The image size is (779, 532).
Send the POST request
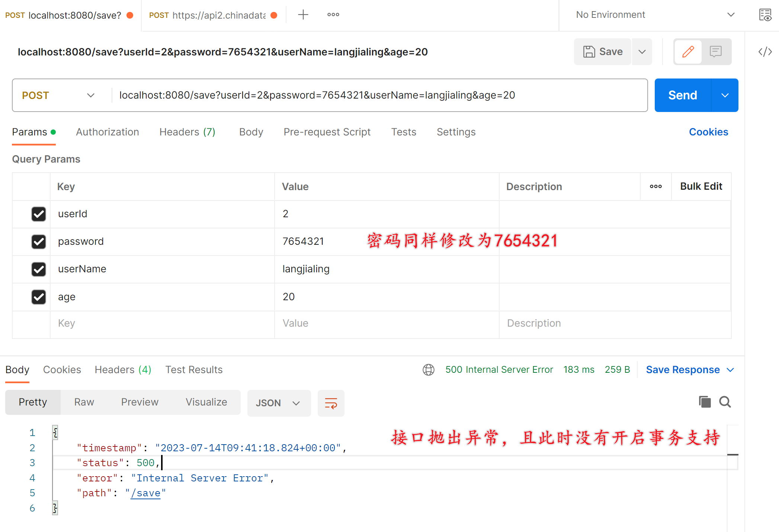(683, 95)
